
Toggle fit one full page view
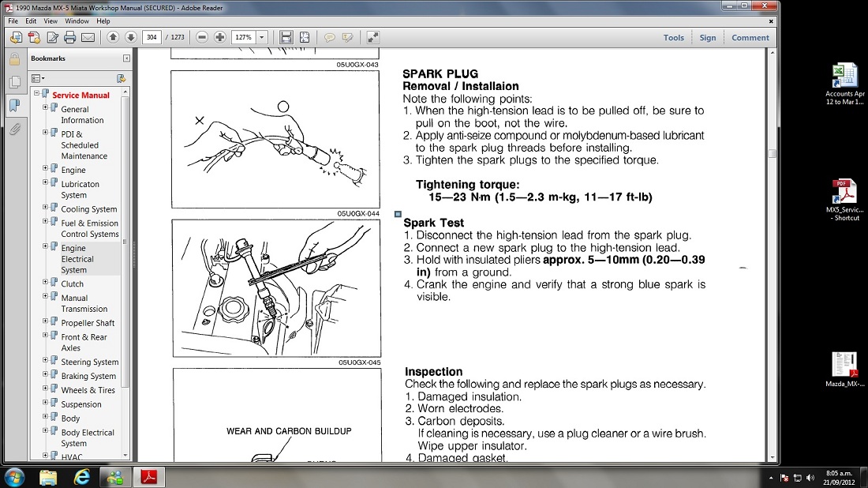305,38
